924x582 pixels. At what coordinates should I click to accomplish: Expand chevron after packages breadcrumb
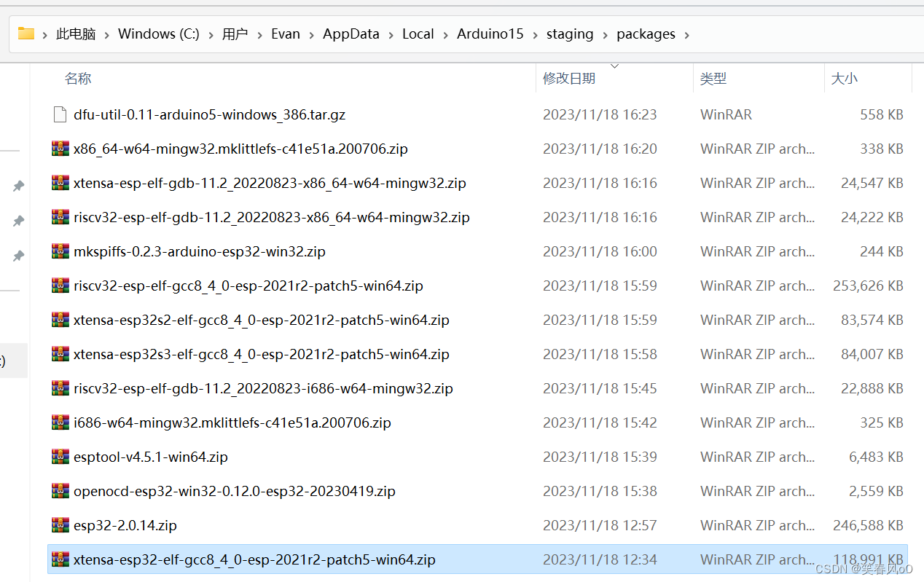tap(686, 34)
